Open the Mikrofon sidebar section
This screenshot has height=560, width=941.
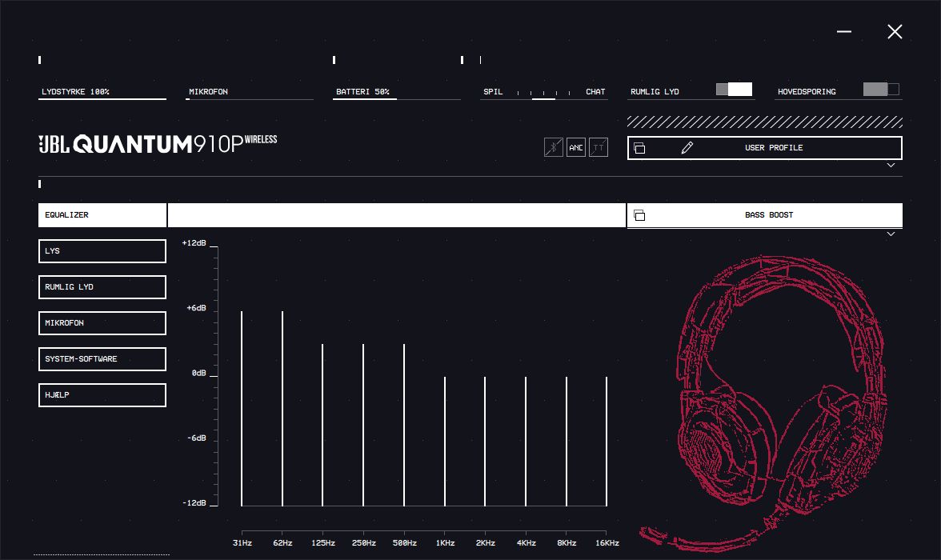(x=102, y=323)
